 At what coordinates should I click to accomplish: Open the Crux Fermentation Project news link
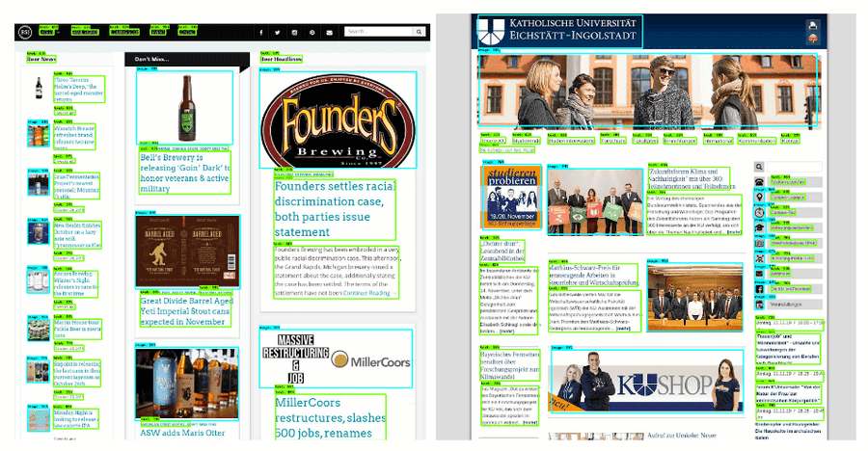click(76, 186)
